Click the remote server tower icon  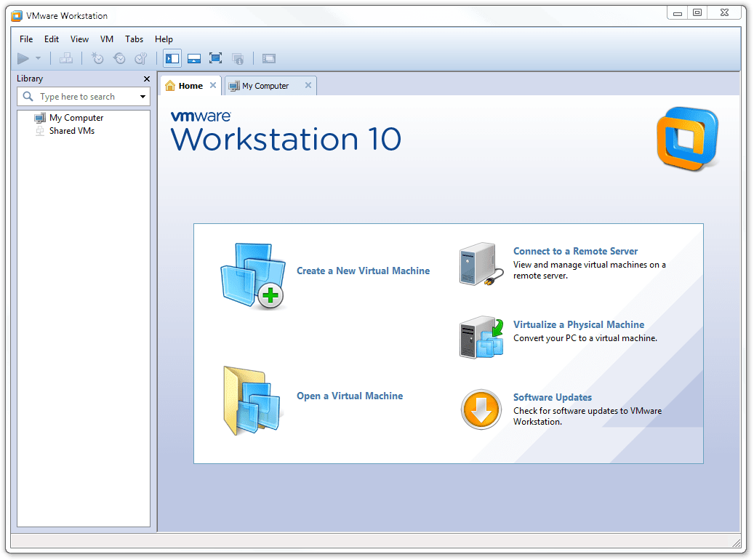point(481,264)
